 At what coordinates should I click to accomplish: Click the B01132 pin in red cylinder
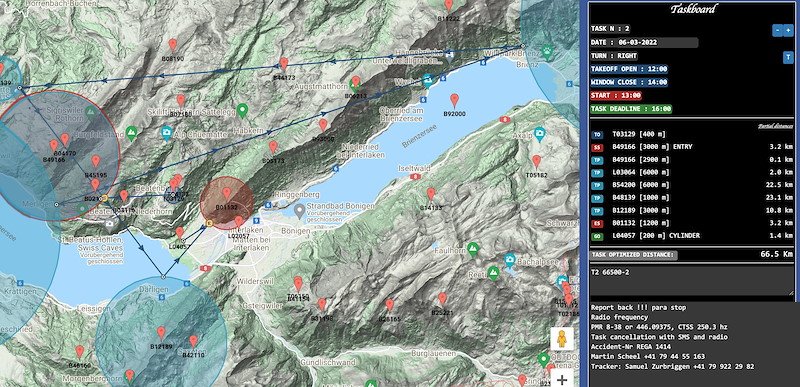coord(227,194)
